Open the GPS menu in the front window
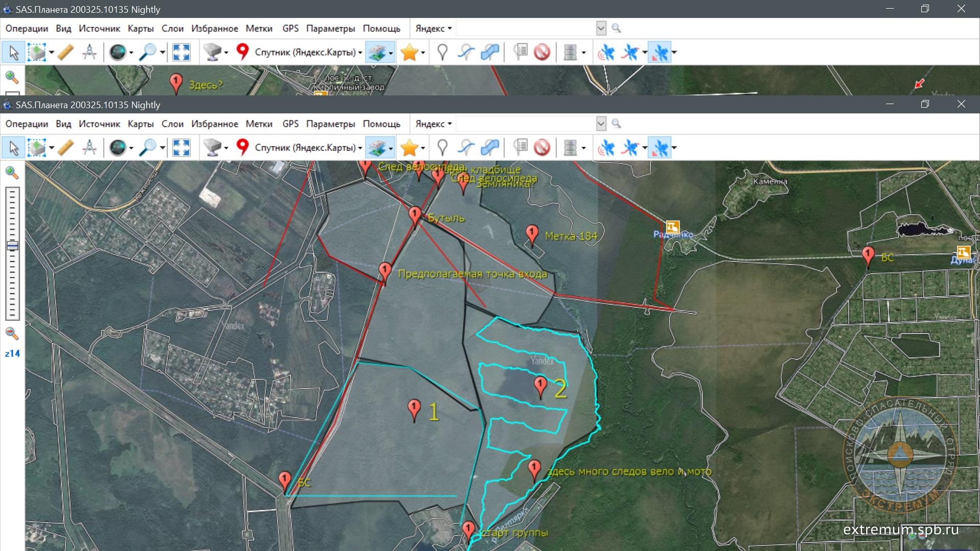Screen dimensions: 980x551 (290, 123)
